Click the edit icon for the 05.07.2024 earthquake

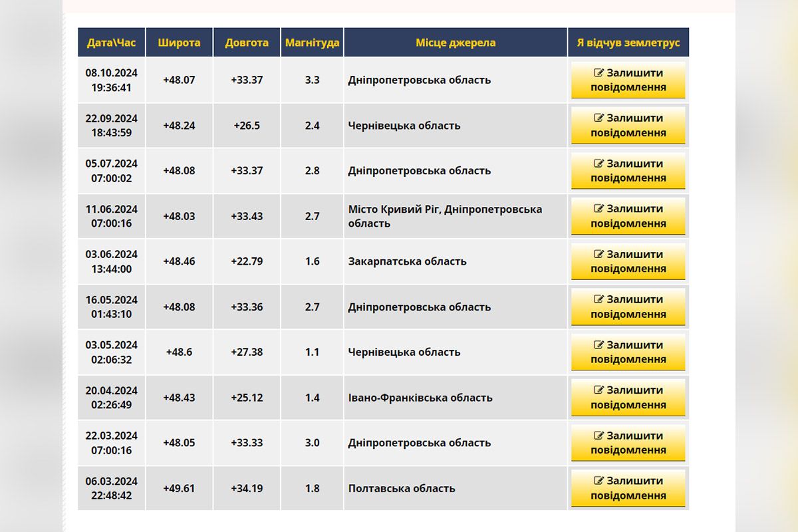point(598,164)
